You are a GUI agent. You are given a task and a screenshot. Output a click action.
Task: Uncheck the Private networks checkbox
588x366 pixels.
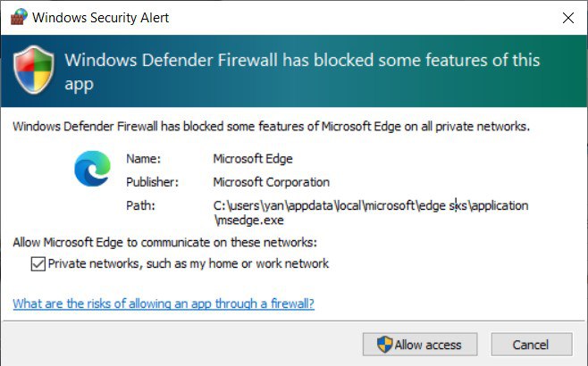point(38,263)
